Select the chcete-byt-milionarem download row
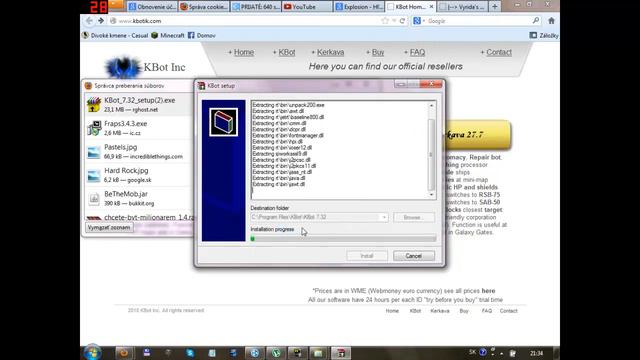The image size is (640, 360). click(x=139, y=218)
